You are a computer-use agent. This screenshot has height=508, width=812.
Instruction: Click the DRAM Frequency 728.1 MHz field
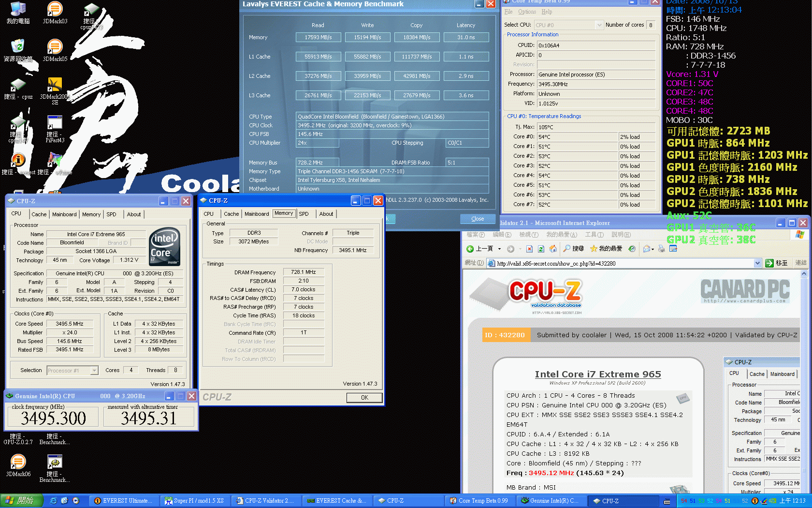click(304, 272)
